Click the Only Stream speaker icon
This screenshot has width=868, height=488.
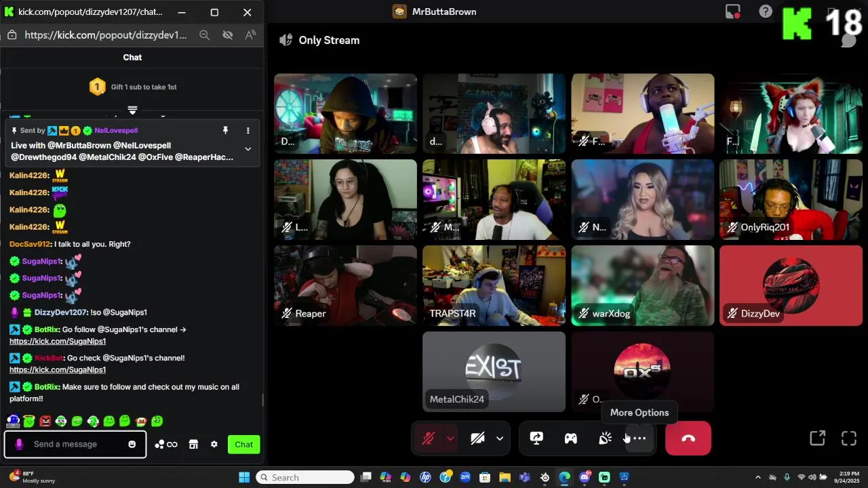286,40
